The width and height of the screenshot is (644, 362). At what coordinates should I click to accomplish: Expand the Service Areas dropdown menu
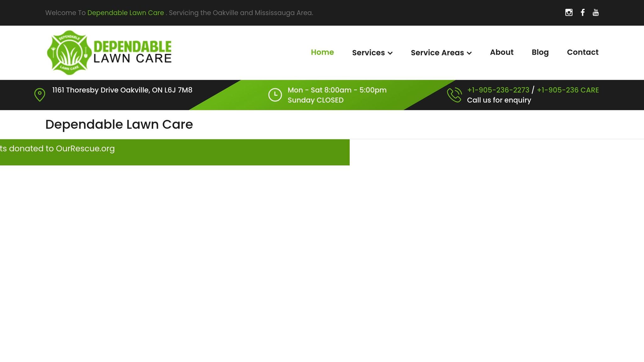(x=437, y=52)
